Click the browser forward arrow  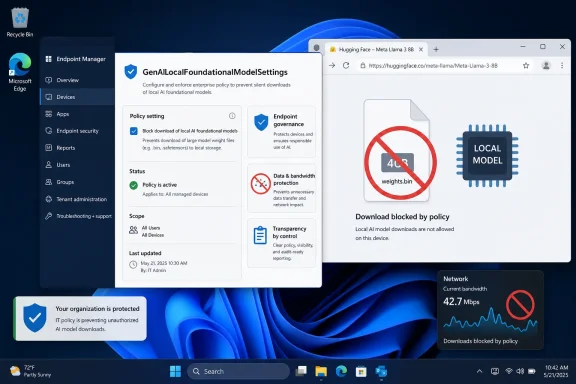coord(332,65)
